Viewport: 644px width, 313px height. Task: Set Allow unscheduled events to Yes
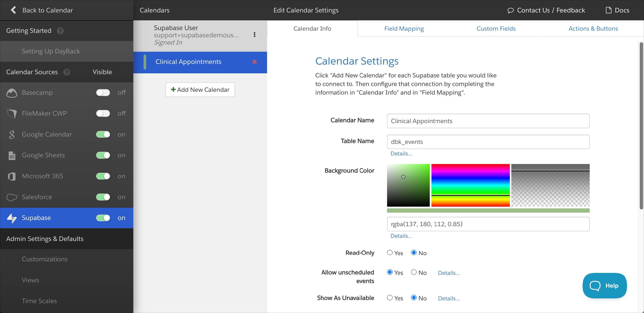coord(390,272)
